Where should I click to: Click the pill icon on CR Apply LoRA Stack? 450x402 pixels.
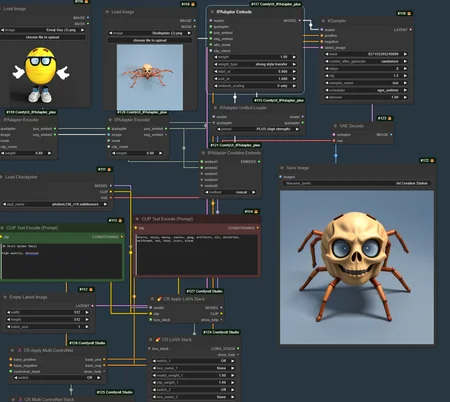pos(159,299)
